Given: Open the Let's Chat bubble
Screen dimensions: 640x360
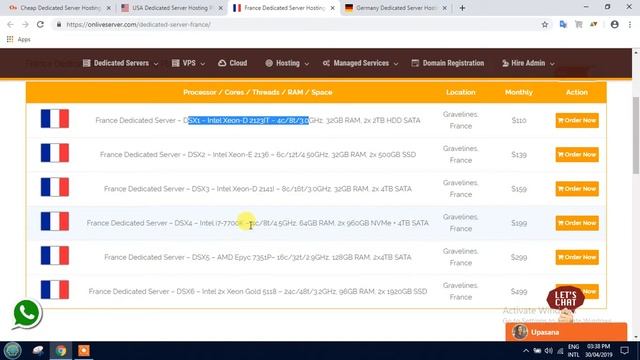Looking at the screenshot, I should click(x=566, y=300).
